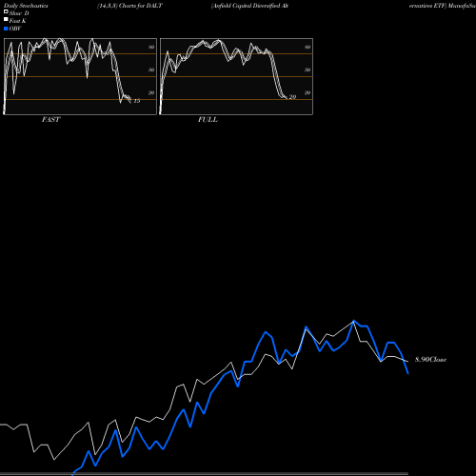476x476 pixels.
Task: Click the Fast K legend swatch
Action: pos(6,20)
